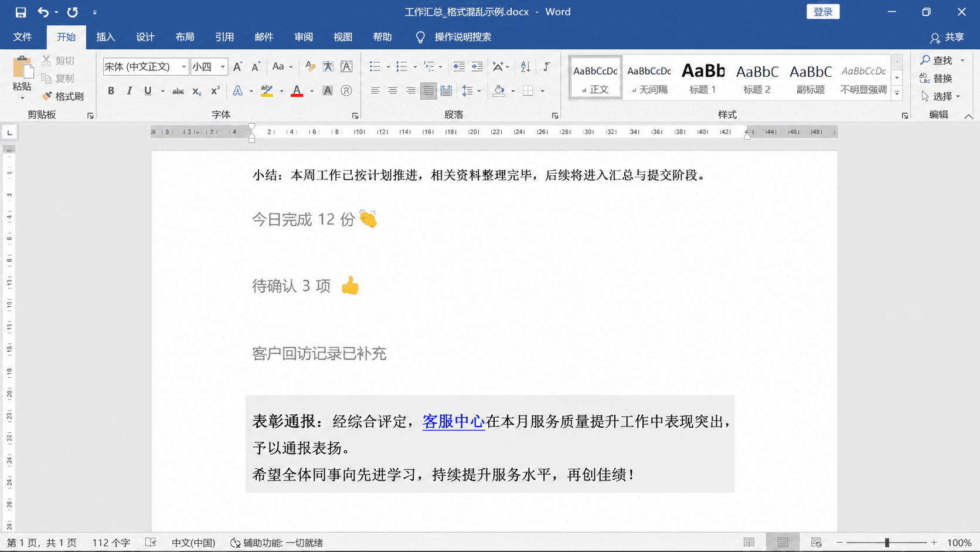Viewport: 980px width, 552px height.
Task: Select Print Layout view in status bar
Action: pyautogui.click(x=782, y=543)
